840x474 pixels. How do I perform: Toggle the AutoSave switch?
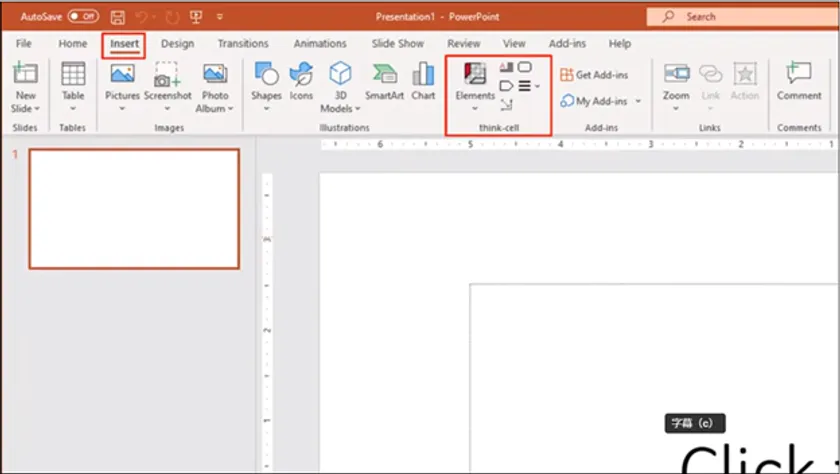pos(83,17)
